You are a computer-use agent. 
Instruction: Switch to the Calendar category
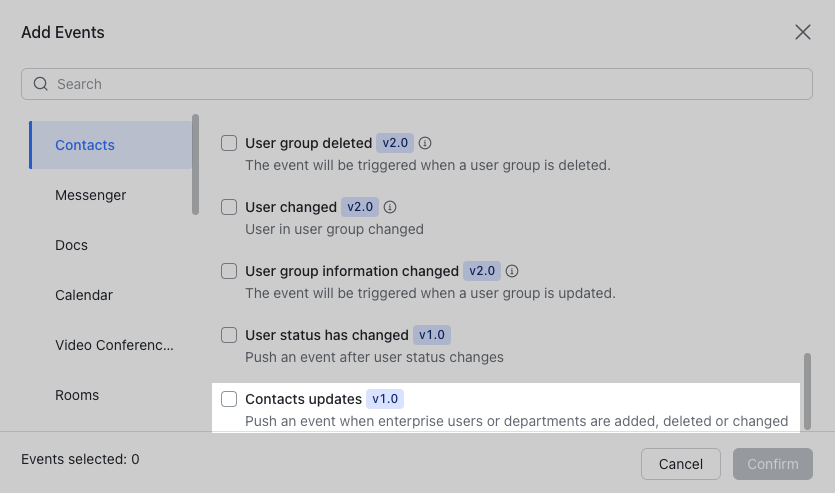[x=84, y=295]
